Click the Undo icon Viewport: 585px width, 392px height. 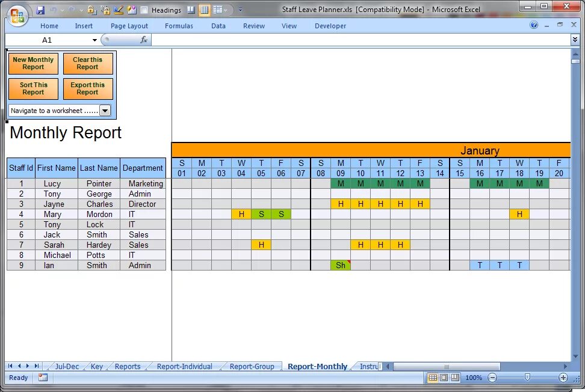[53, 9]
